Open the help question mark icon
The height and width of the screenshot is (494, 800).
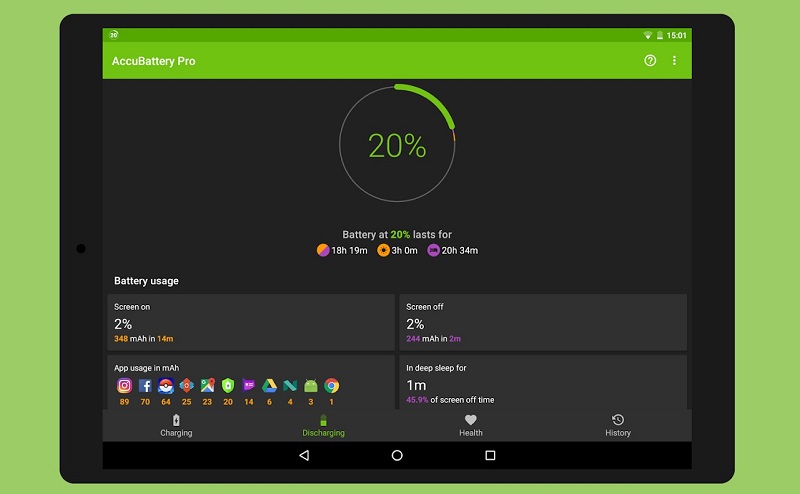pyautogui.click(x=650, y=61)
